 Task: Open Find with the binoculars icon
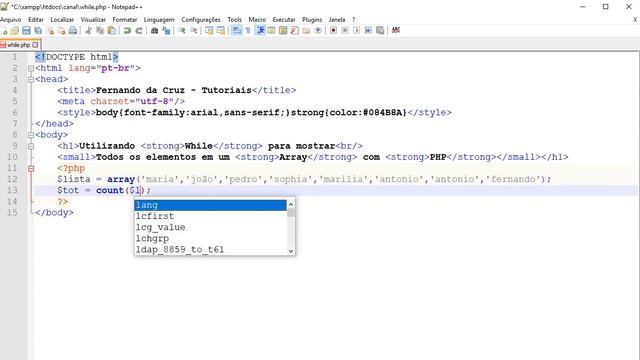click(154, 31)
